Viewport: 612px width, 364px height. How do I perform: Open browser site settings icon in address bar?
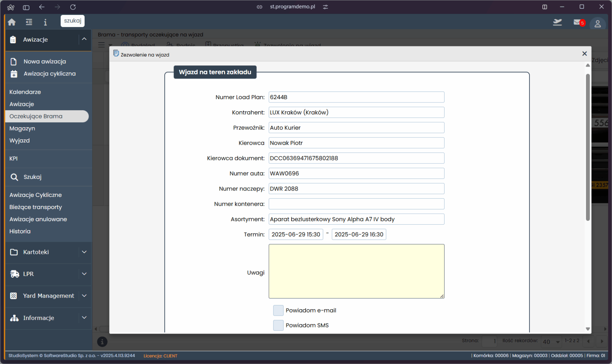click(325, 7)
